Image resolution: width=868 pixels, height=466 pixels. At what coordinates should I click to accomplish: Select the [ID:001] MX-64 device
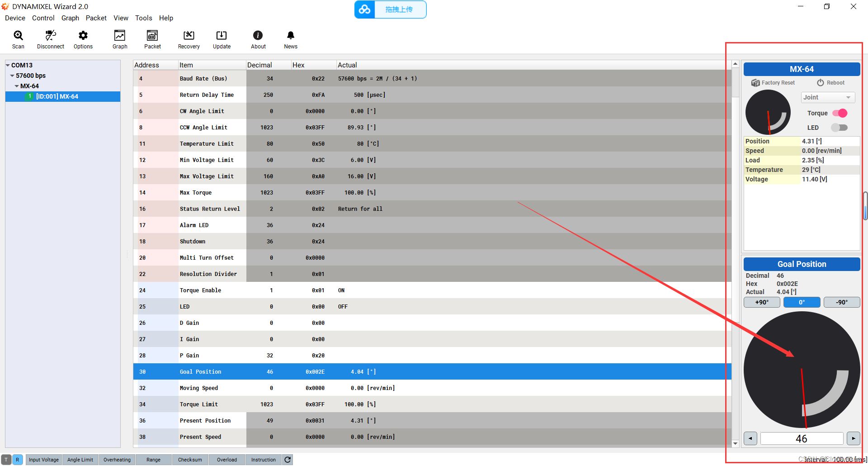[63, 96]
